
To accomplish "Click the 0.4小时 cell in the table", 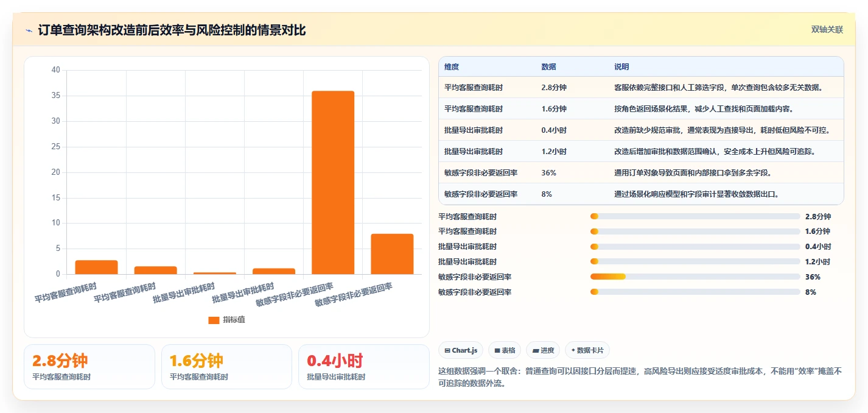I will pyautogui.click(x=554, y=130).
